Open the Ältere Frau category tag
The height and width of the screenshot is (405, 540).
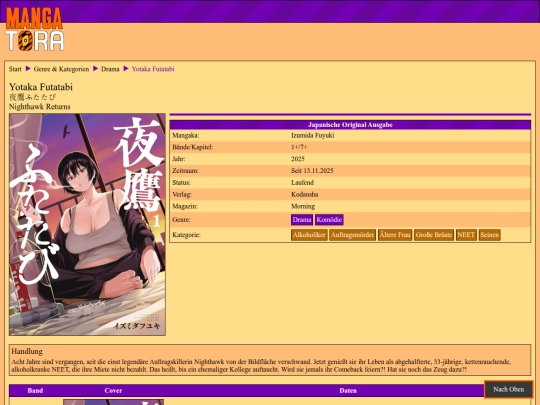(395, 235)
